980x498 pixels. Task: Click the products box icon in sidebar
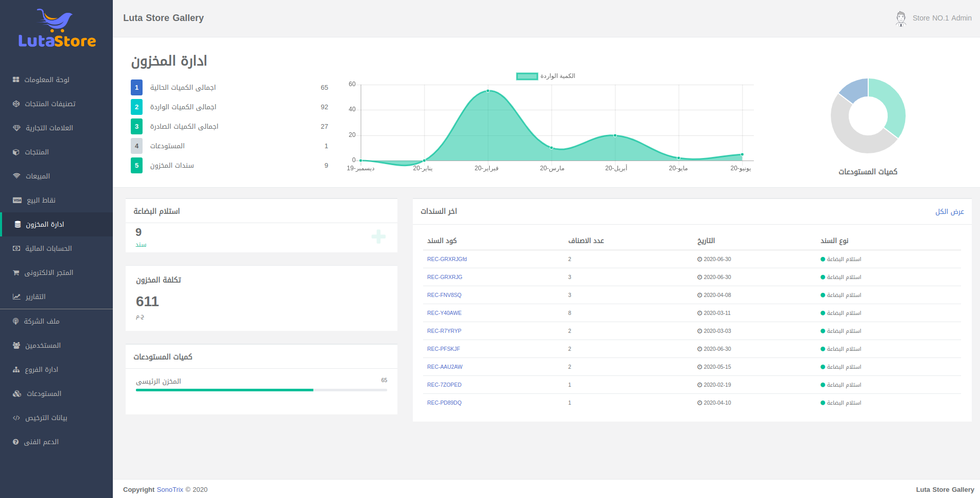(16, 152)
